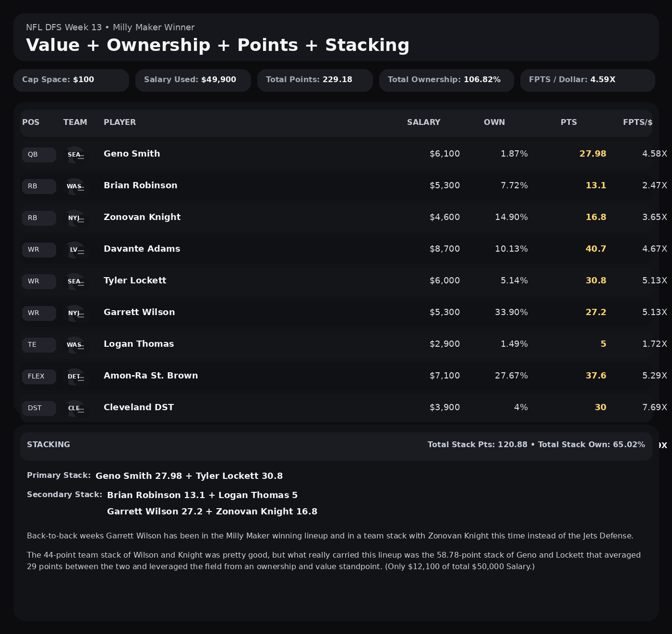
Task: Click the CLE team logo beside Cleveland DST
Action: pyautogui.click(x=75, y=408)
